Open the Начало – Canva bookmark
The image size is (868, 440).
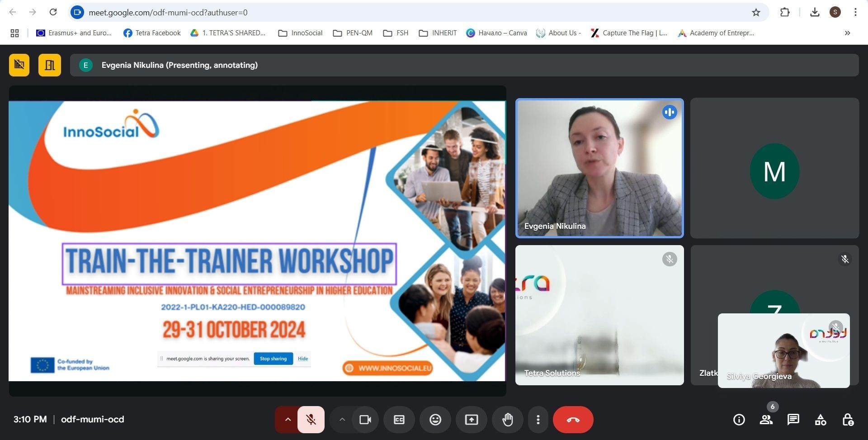[x=496, y=33]
